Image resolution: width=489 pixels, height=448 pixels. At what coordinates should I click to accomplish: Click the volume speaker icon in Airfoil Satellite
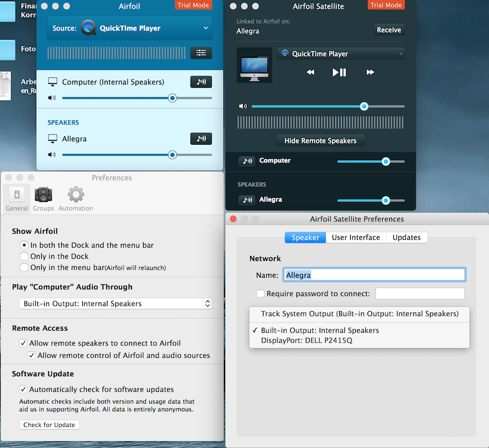243,106
